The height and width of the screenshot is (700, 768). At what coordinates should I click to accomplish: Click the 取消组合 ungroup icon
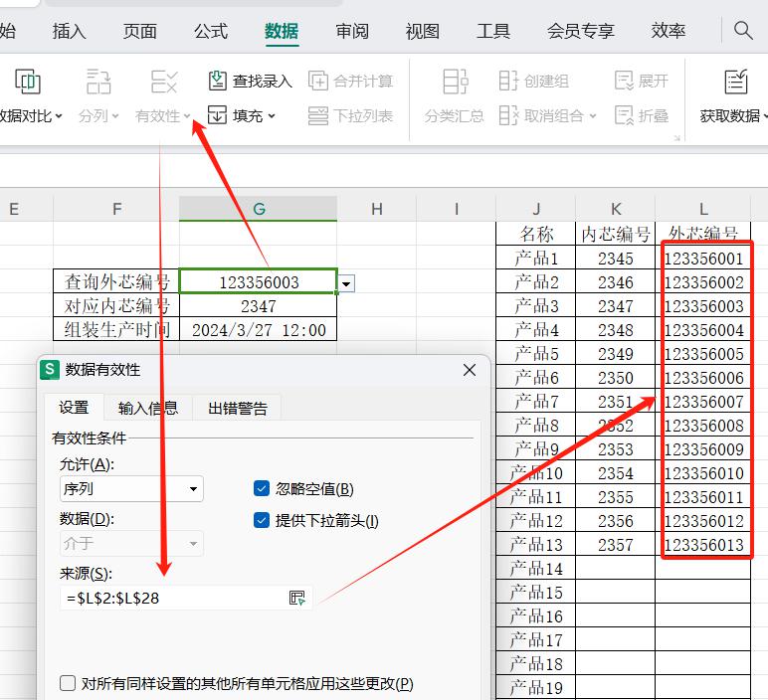[x=508, y=116]
